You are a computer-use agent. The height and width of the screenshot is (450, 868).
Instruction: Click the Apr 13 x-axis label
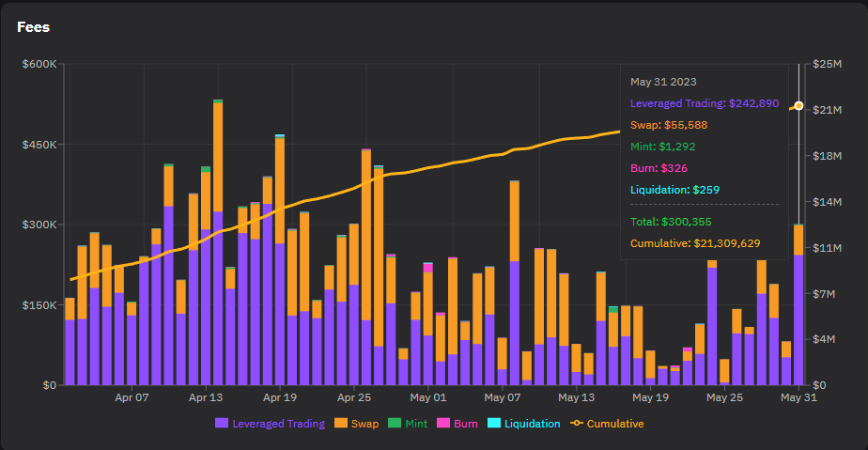[206, 397]
